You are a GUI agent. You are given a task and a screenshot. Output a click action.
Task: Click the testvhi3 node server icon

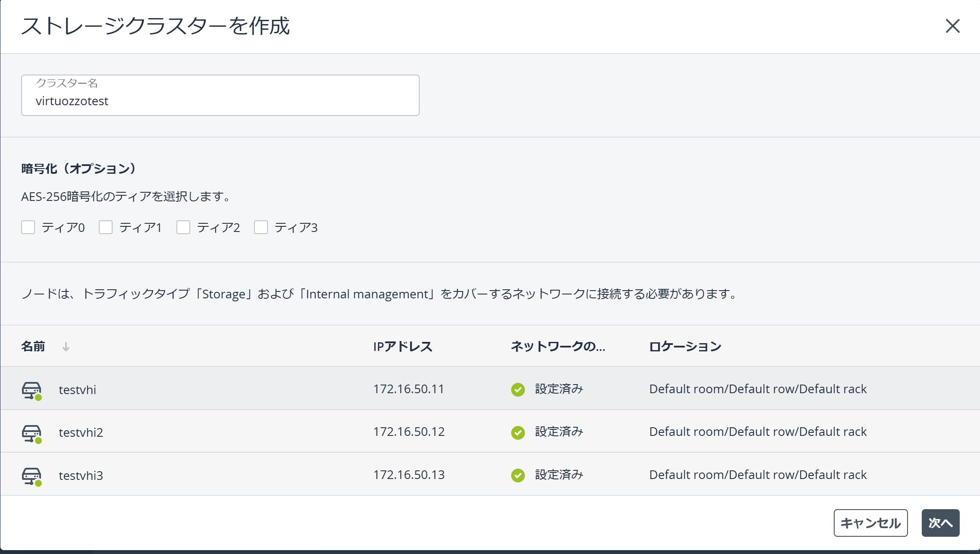pos(31,476)
